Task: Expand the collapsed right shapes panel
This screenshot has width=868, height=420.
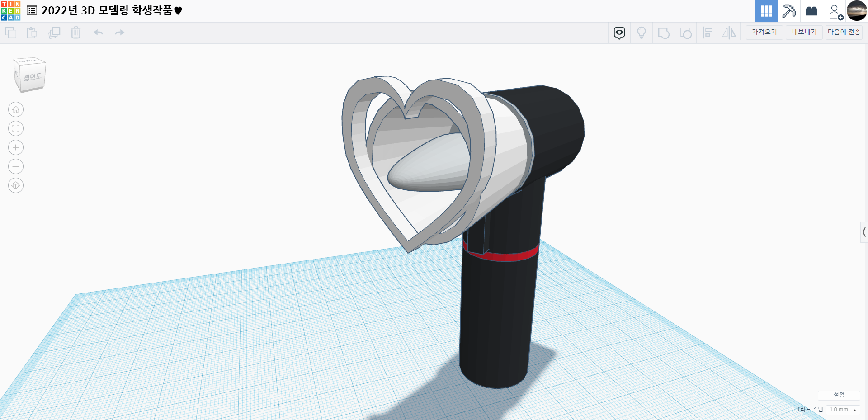Action: coord(864,232)
